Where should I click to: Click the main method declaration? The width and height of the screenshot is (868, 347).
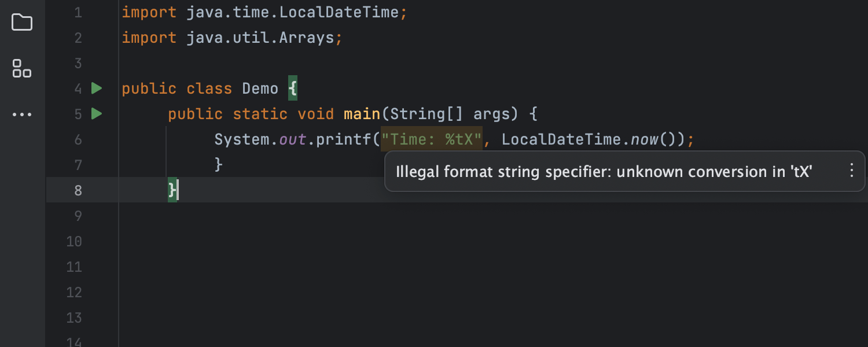point(362,113)
